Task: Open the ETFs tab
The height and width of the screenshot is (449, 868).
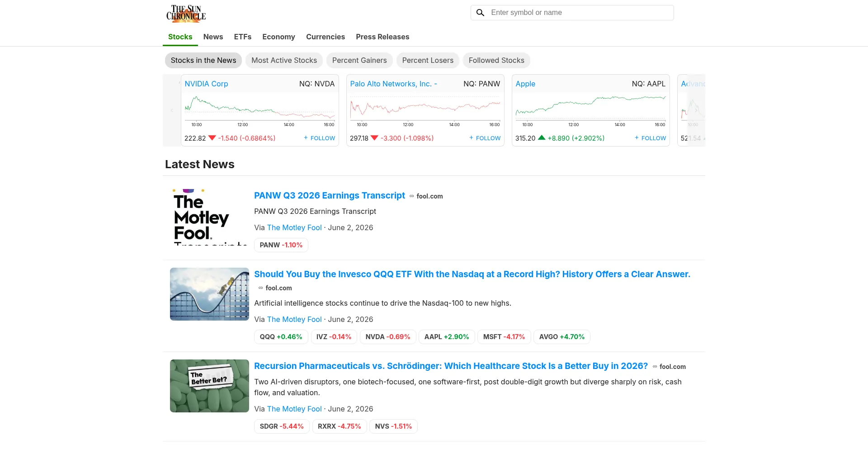Action: 243,37
